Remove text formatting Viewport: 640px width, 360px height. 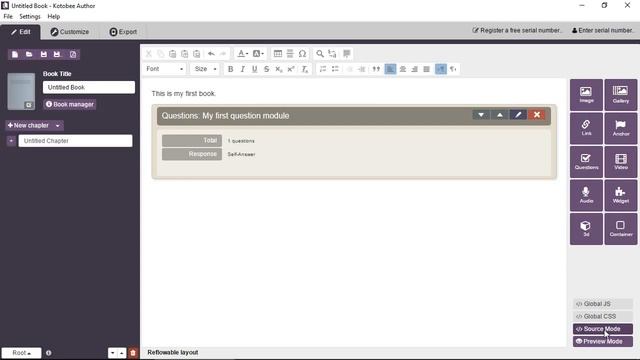304,69
